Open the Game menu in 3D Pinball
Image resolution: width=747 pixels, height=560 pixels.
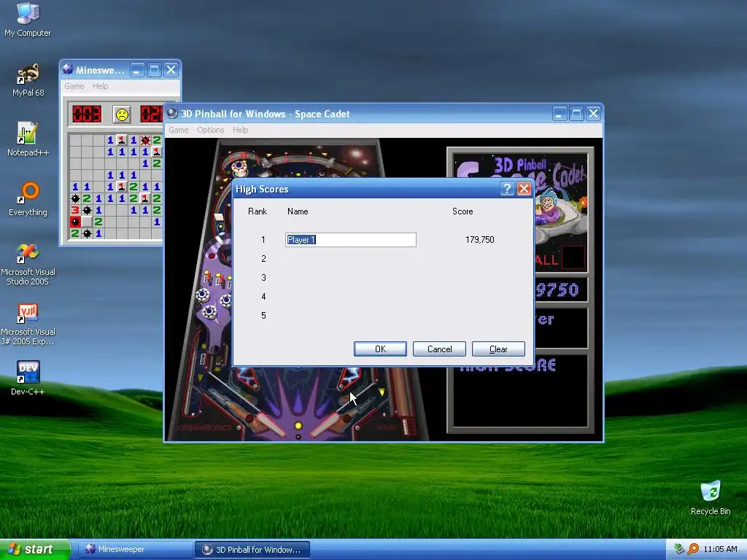coord(179,130)
